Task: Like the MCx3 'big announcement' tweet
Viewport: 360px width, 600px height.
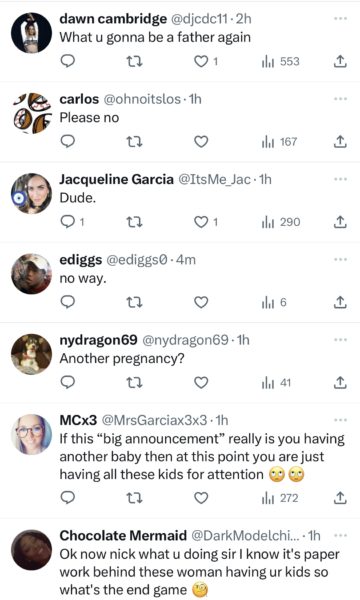Action: pos(201,498)
